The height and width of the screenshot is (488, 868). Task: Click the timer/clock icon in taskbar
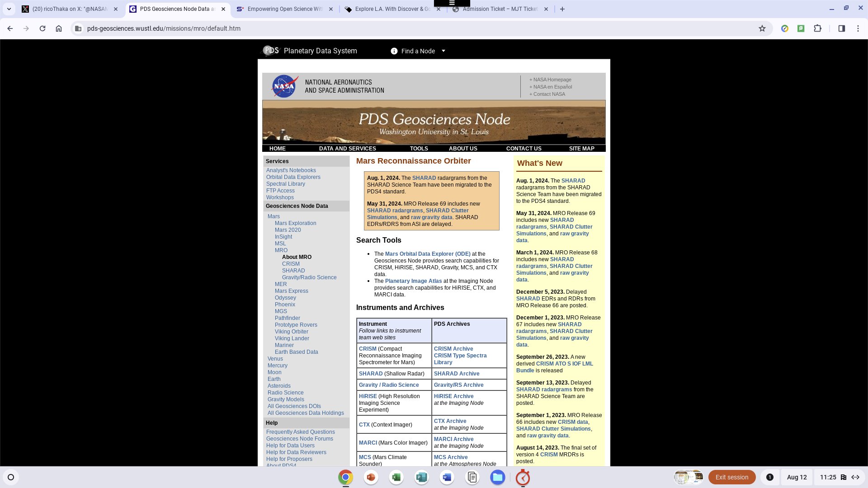click(x=523, y=477)
